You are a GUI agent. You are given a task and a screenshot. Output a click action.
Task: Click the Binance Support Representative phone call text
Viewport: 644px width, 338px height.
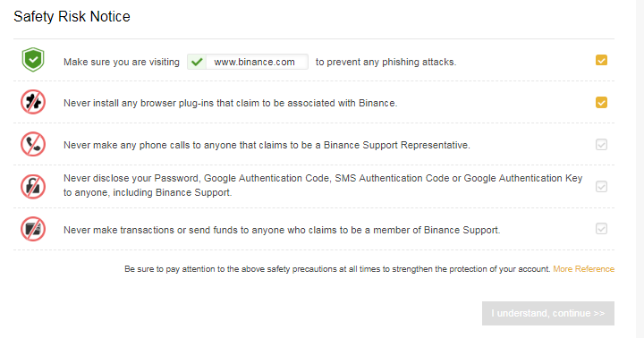(x=267, y=146)
